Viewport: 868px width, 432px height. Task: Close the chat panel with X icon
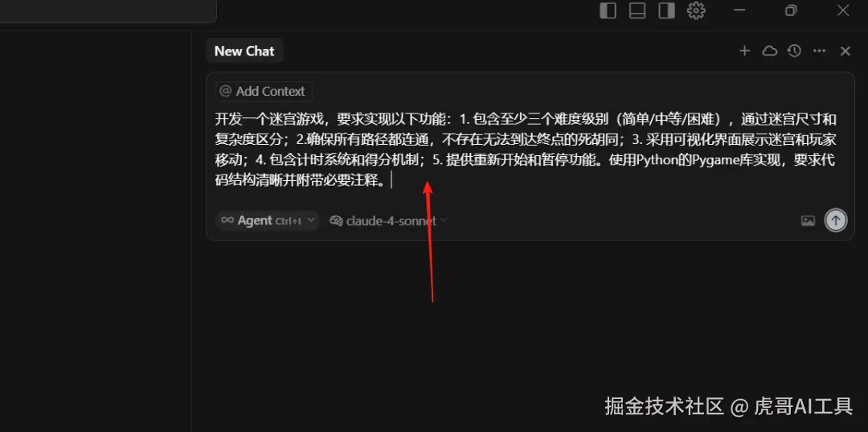[845, 51]
